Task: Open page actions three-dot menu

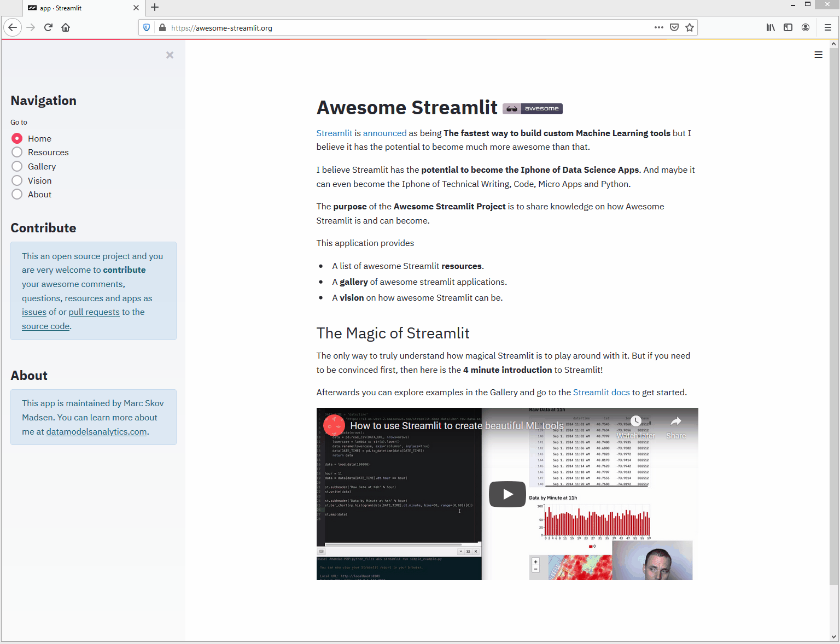Action: pos(659,27)
